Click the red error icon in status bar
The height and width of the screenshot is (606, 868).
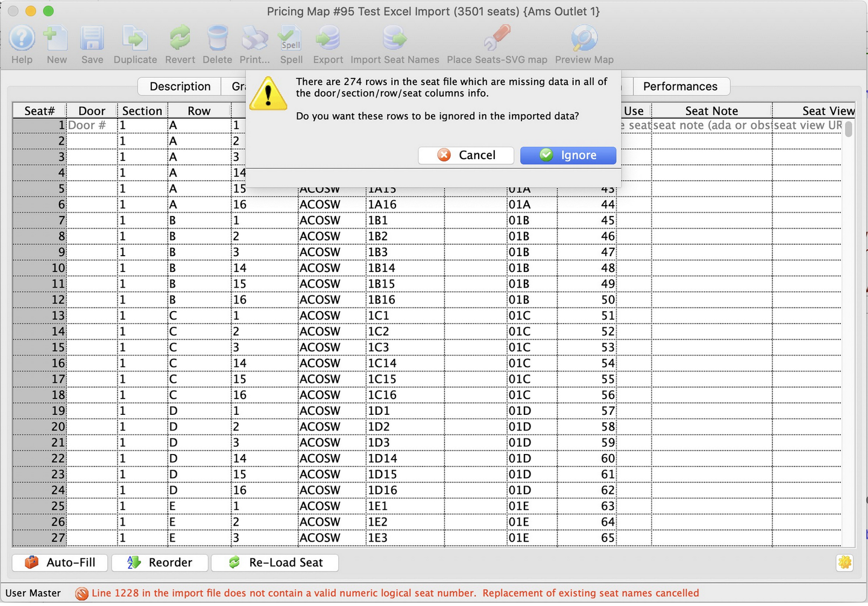click(x=81, y=593)
